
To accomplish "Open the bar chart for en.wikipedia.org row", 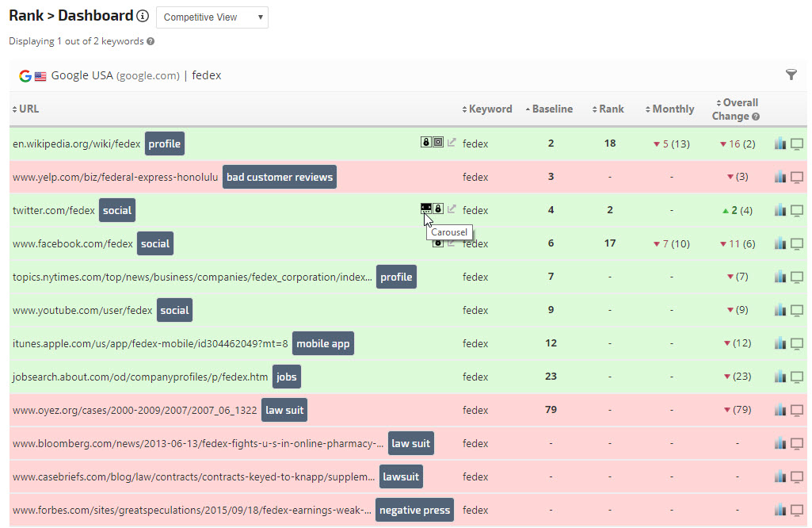I will [x=780, y=143].
